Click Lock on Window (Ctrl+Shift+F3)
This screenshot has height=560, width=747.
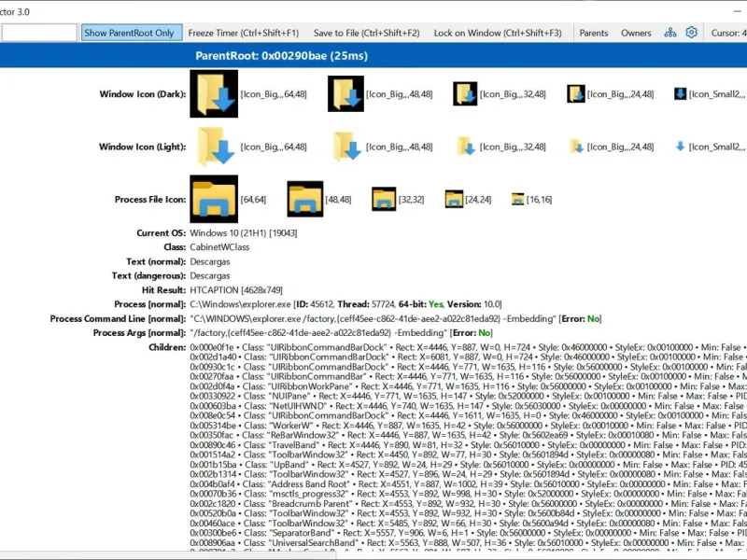pos(498,33)
